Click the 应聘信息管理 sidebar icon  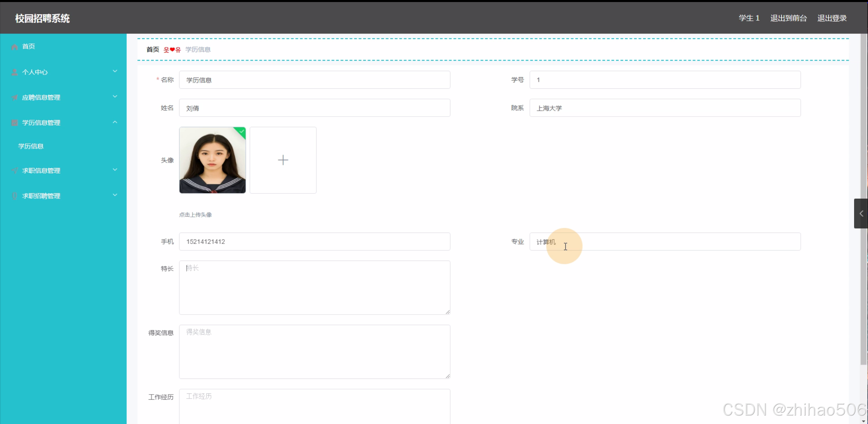click(x=14, y=98)
